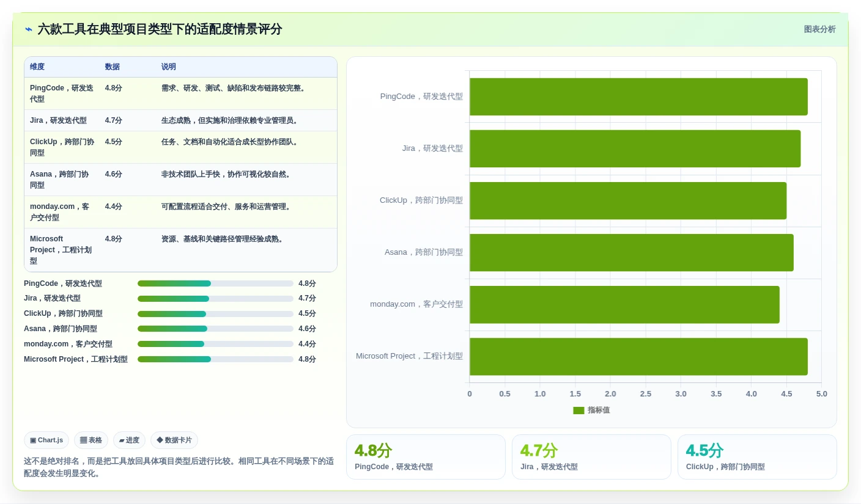861x504 pixels.
Task: Open the 4.7分 Jira data card
Action: (591, 457)
